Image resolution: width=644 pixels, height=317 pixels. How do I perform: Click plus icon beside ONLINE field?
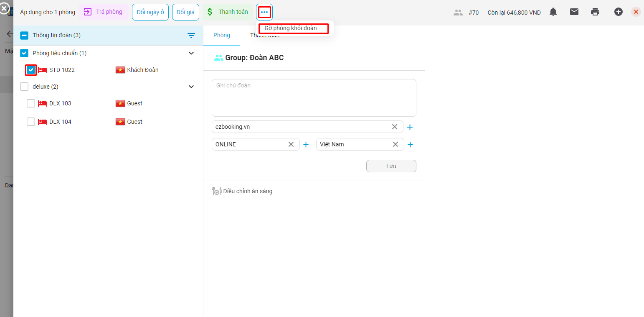(x=306, y=145)
